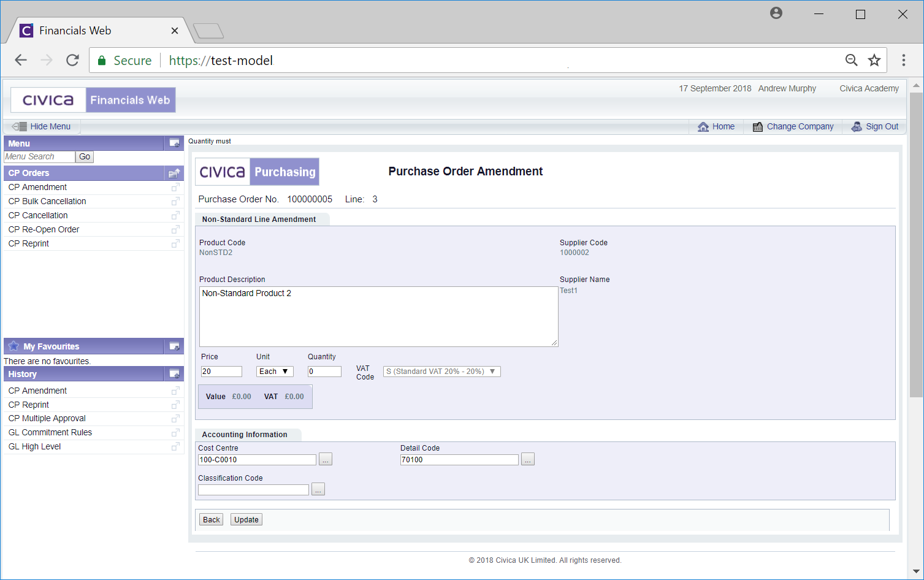Screen dimensions: 924x580
Task: Click the secure padlock icon
Action: pos(102,60)
